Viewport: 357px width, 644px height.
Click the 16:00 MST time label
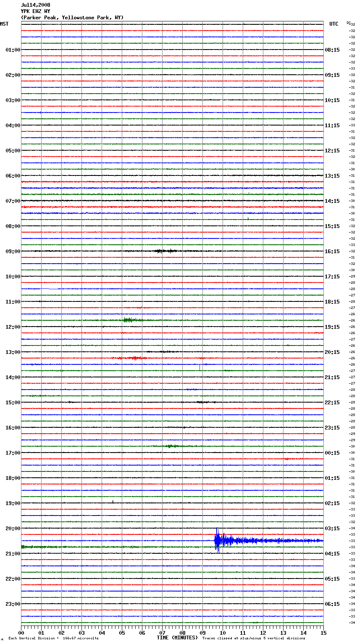13,428
